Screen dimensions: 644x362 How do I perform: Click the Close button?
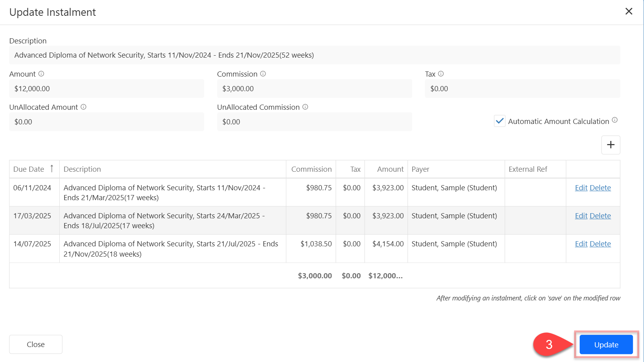point(36,344)
